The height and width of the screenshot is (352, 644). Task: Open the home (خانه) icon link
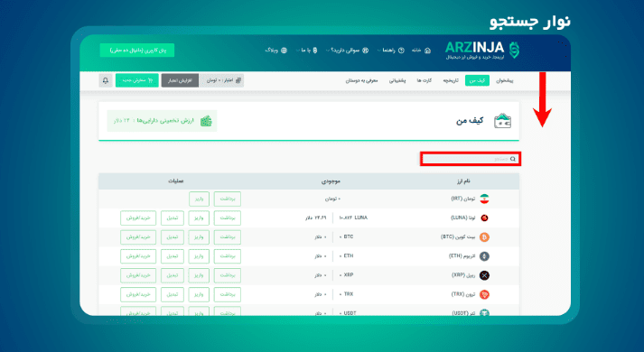(x=427, y=51)
